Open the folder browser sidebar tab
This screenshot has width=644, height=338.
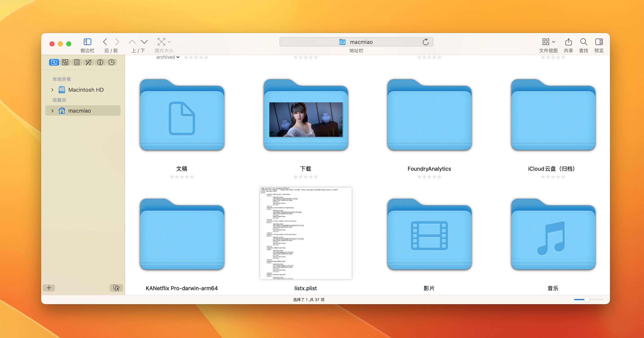tap(54, 62)
